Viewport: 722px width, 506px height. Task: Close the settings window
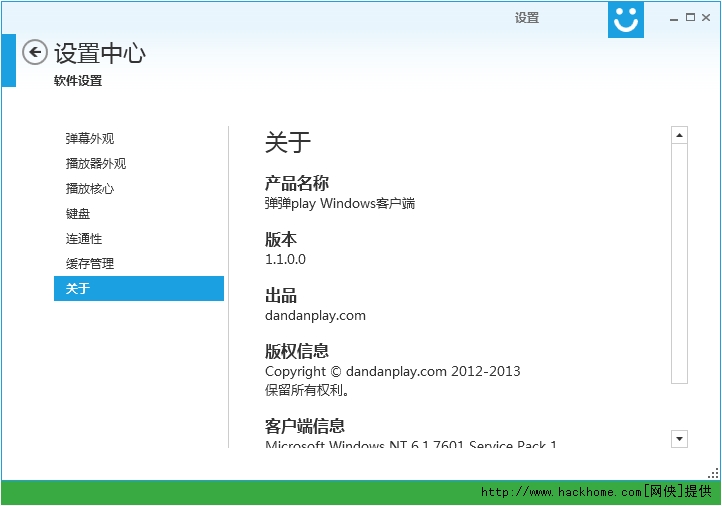pyautogui.click(x=706, y=17)
